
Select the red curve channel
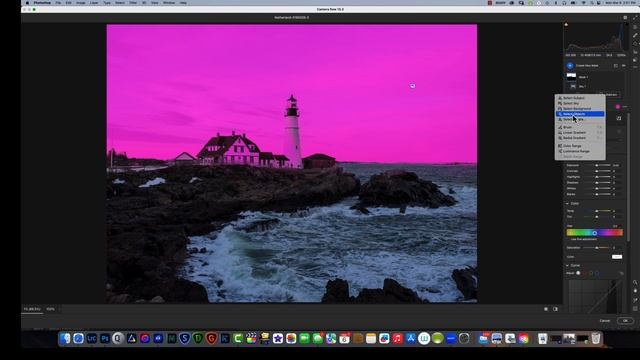pos(584,273)
